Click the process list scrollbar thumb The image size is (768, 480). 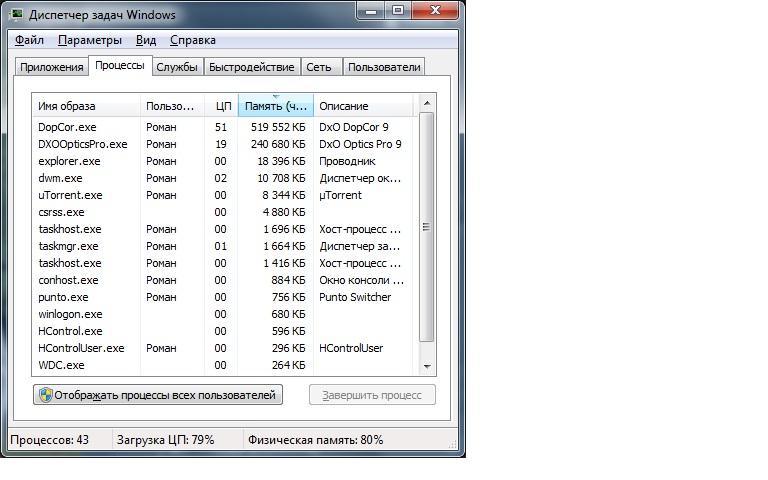coord(427,227)
